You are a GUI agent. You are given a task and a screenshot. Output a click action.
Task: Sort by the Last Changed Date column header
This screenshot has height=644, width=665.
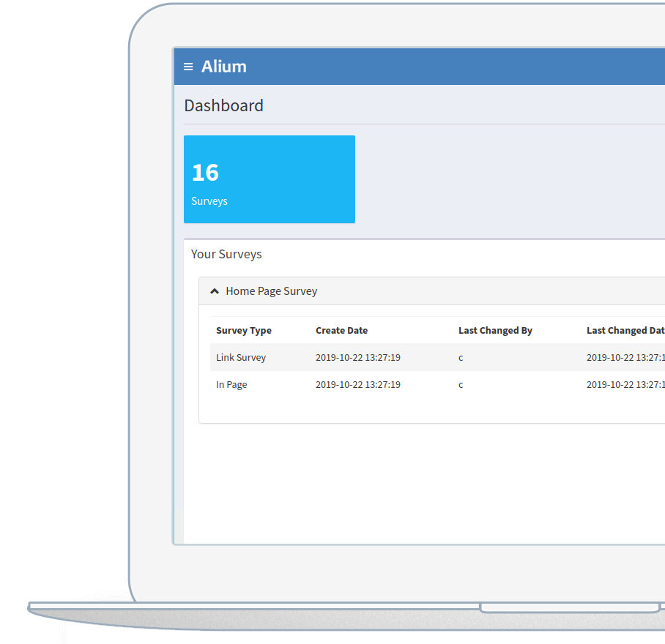click(625, 331)
